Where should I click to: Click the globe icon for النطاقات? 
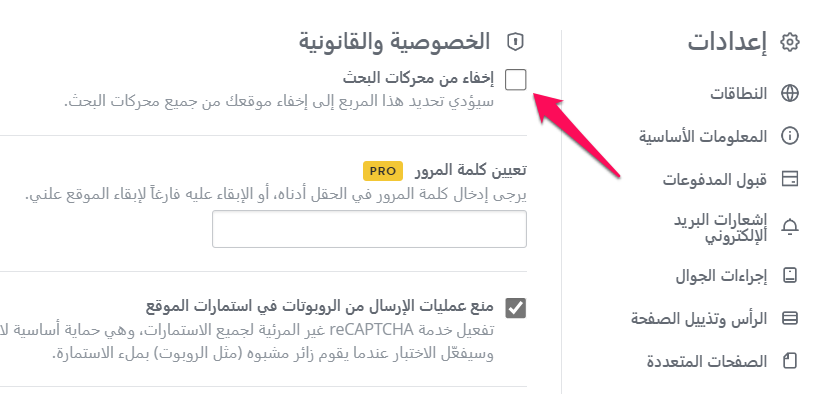[x=790, y=94]
